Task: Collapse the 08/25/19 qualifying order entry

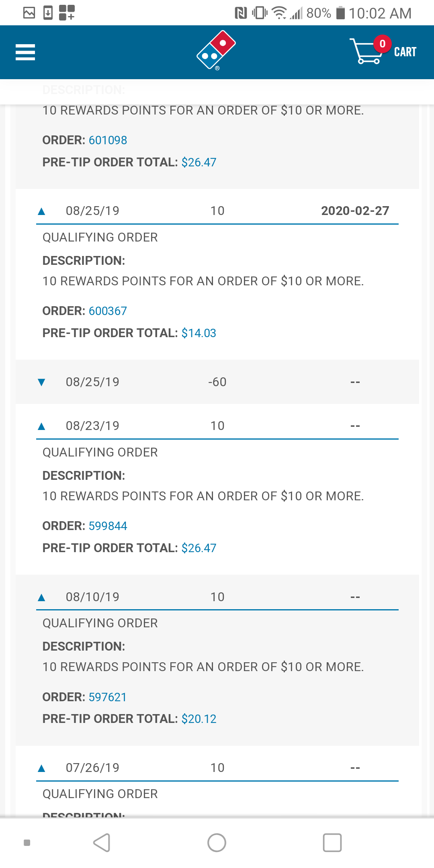Action: pyautogui.click(x=42, y=210)
